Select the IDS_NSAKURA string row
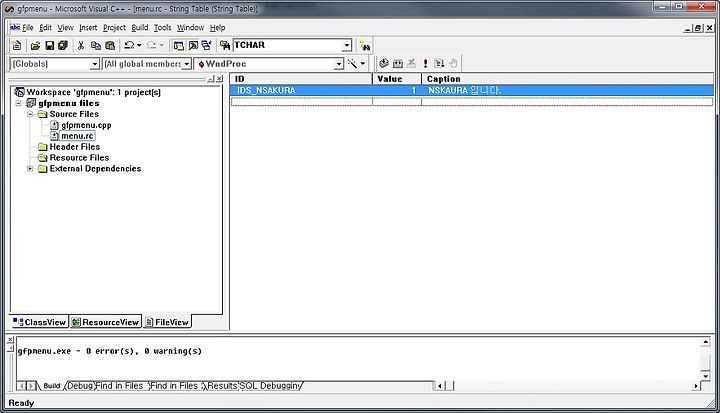The image size is (720, 413). click(472, 91)
